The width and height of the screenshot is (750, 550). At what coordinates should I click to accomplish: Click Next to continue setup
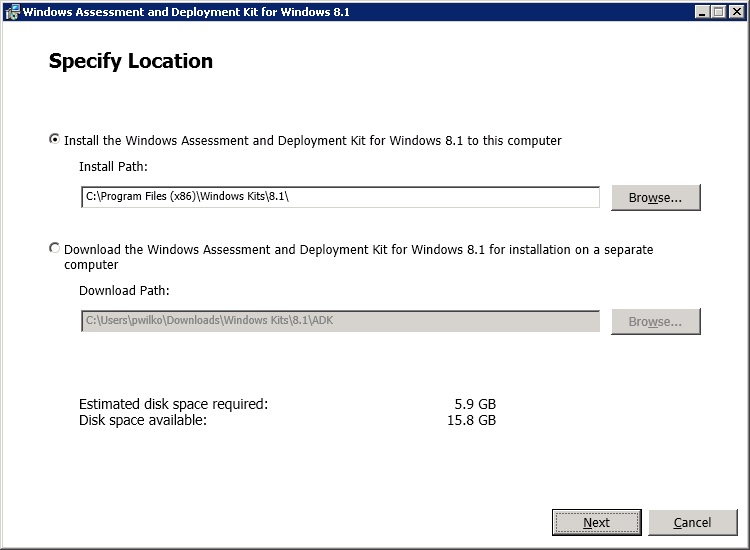pyautogui.click(x=596, y=522)
